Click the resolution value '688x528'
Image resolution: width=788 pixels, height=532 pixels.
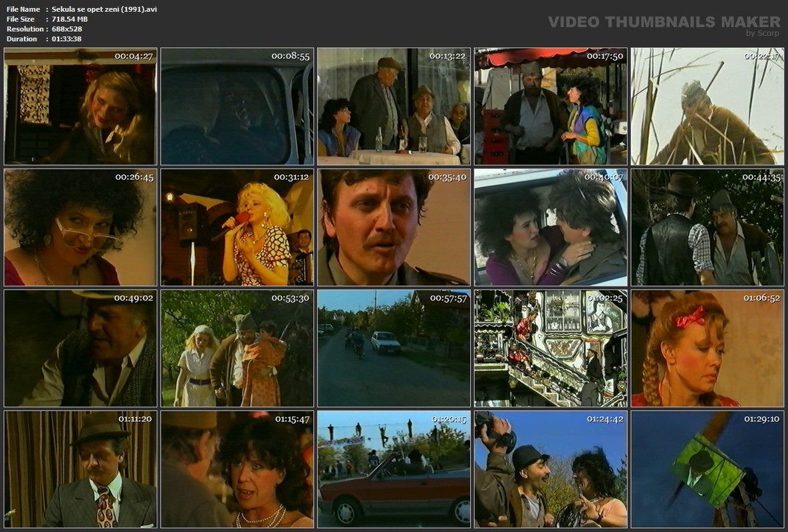click(67, 29)
